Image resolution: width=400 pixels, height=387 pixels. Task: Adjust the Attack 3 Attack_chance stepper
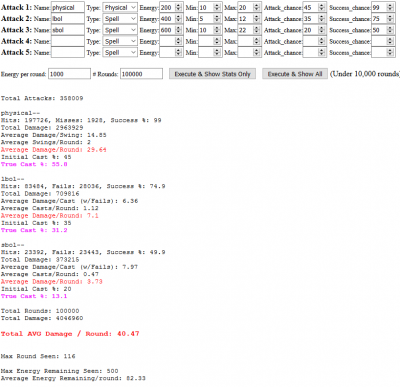(x=322, y=30)
